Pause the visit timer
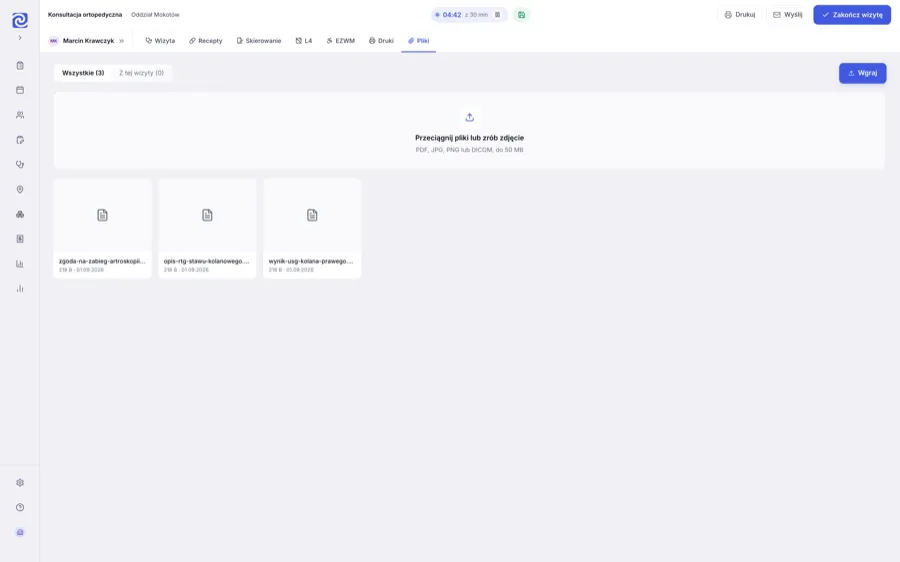This screenshot has width=900, height=562. coord(498,15)
